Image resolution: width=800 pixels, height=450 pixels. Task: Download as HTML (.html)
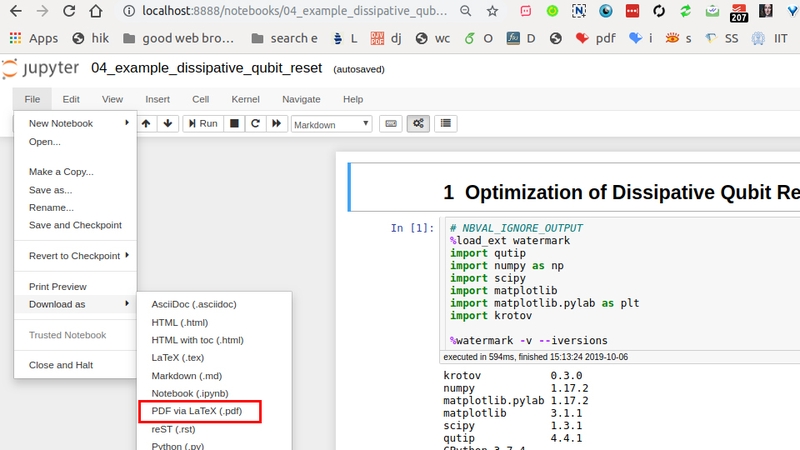point(214,322)
